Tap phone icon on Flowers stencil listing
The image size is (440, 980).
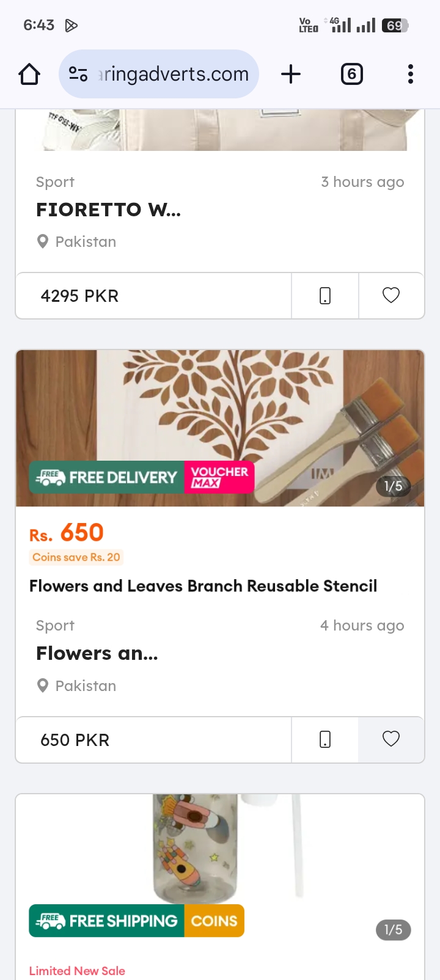[325, 740]
